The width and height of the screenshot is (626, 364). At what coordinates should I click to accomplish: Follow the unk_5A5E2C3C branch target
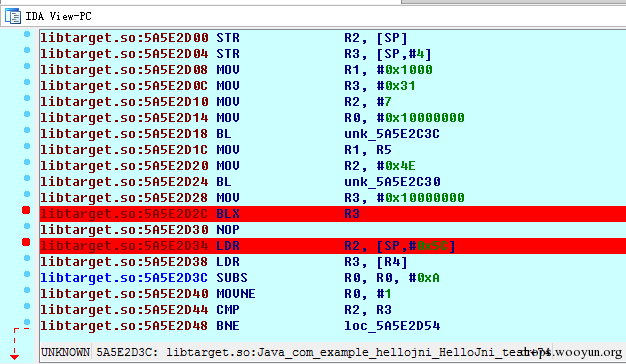(392, 134)
